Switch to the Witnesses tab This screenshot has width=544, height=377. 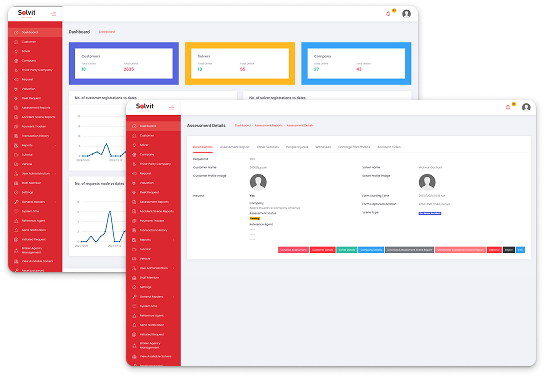tap(323, 147)
